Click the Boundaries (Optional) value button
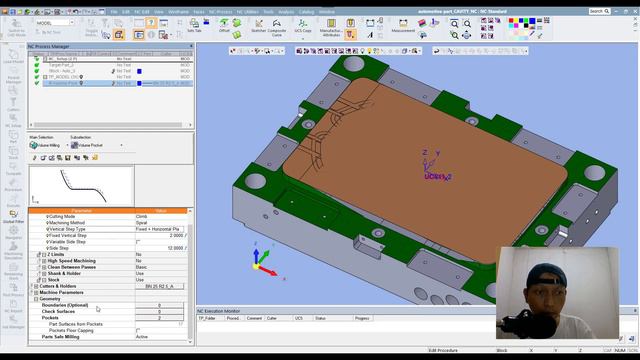 click(160, 305)
